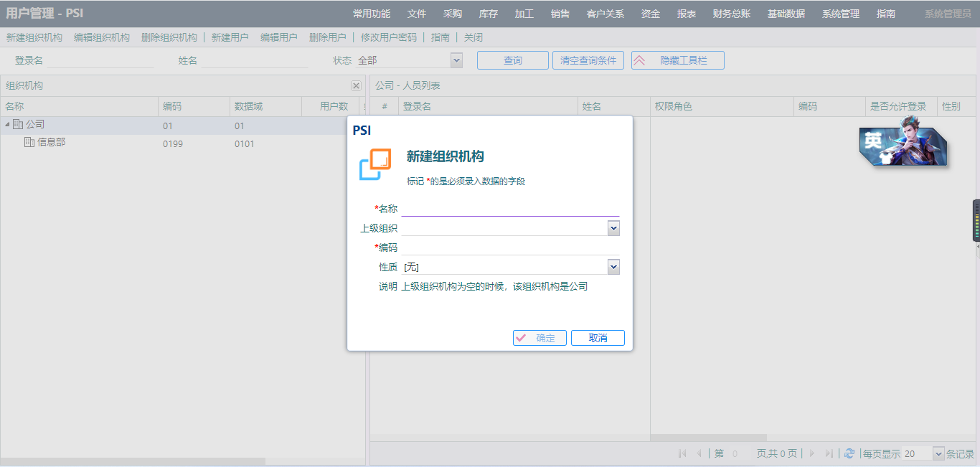Click the hero character IME floating image
Screen dimensions: 980x467
pyautogui.click(x=903, y=141)
